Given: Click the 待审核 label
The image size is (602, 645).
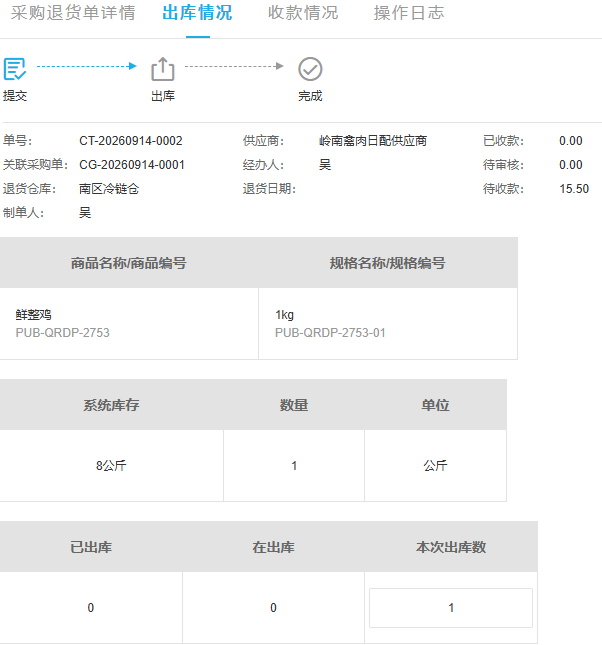Looking at the screenshot, I should [503, 165].
